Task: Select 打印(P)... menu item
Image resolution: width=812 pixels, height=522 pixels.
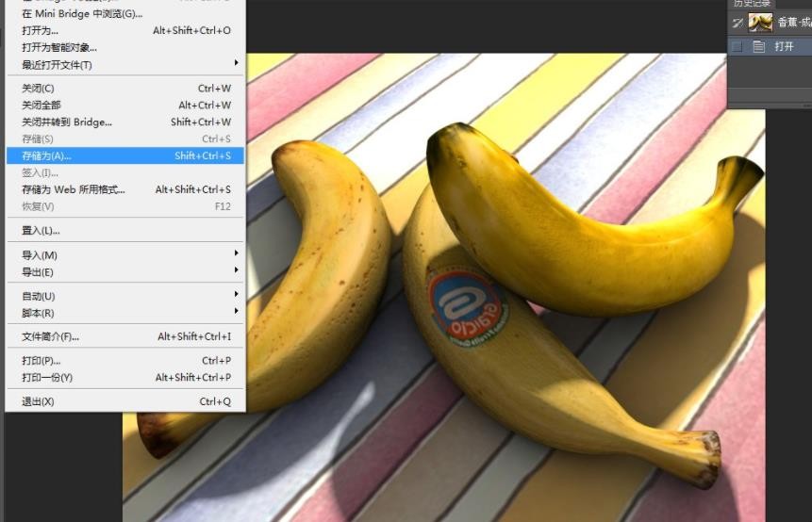Action: pyautogui.click(x=124, y=361)
